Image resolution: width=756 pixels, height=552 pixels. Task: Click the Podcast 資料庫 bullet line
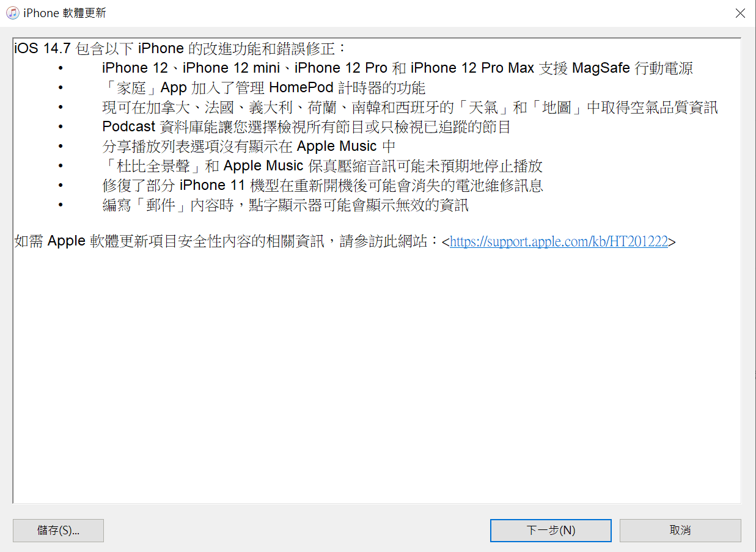tap(306, 128)
